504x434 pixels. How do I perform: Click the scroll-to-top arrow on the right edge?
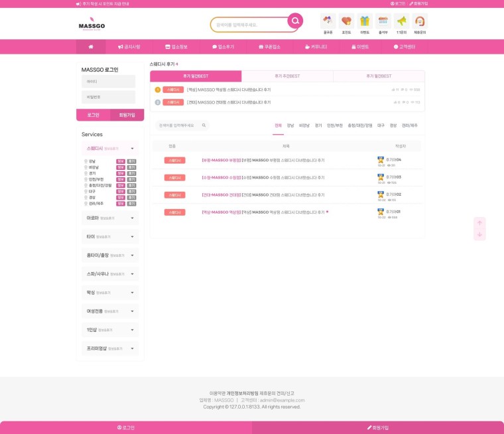479,223
